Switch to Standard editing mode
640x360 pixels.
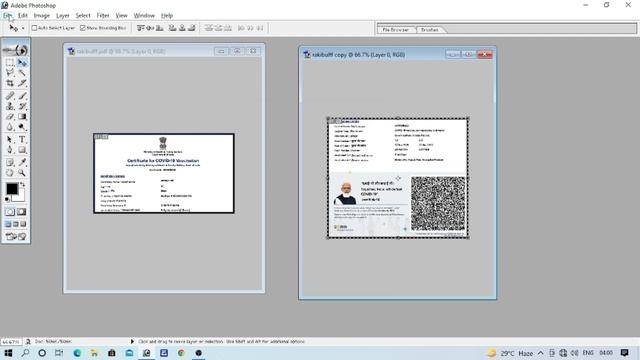coord(10,211)
